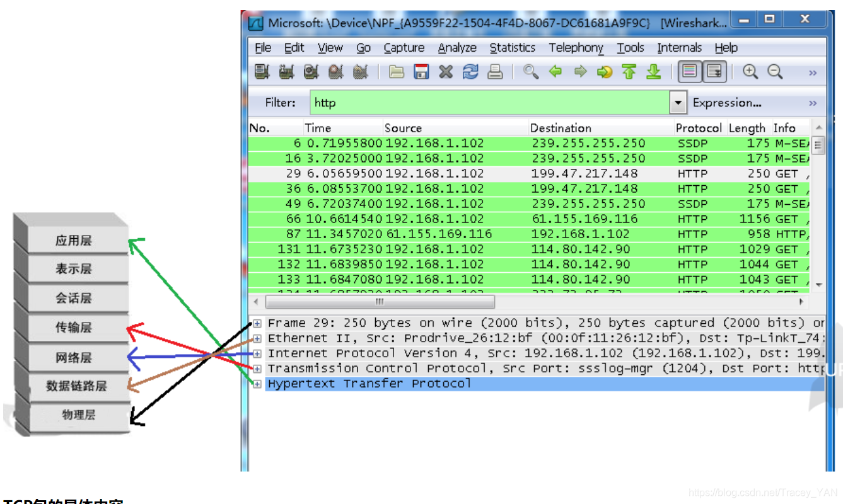Expand Hypertext Transfer Protocol node
This screenshot has width=843, height=504.
tap(257, 384)
